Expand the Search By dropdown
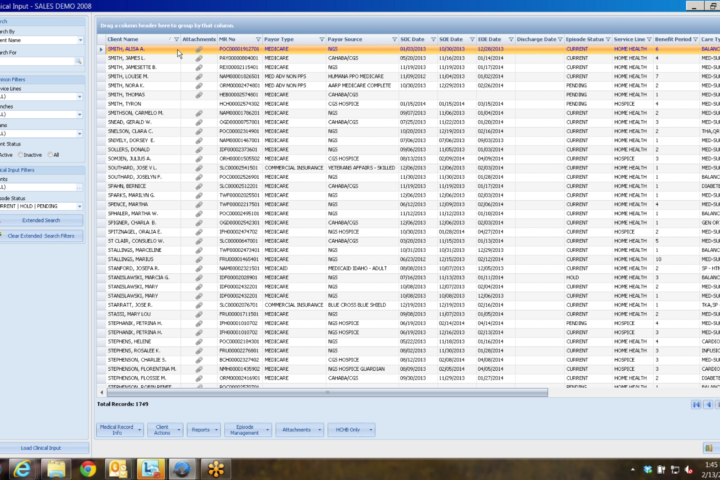This screenshot has width=720, height=480. [79, 40]
